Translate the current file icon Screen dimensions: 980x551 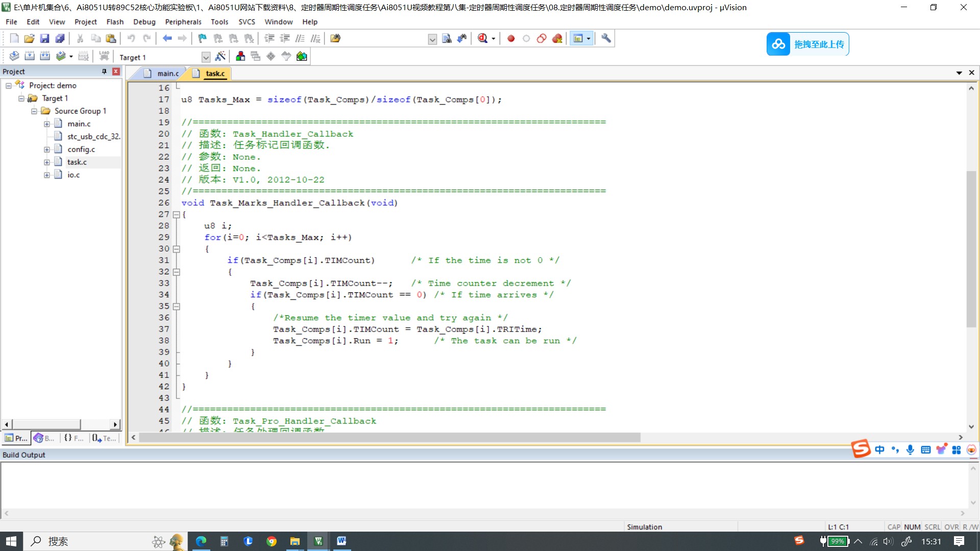click(14, 56)
